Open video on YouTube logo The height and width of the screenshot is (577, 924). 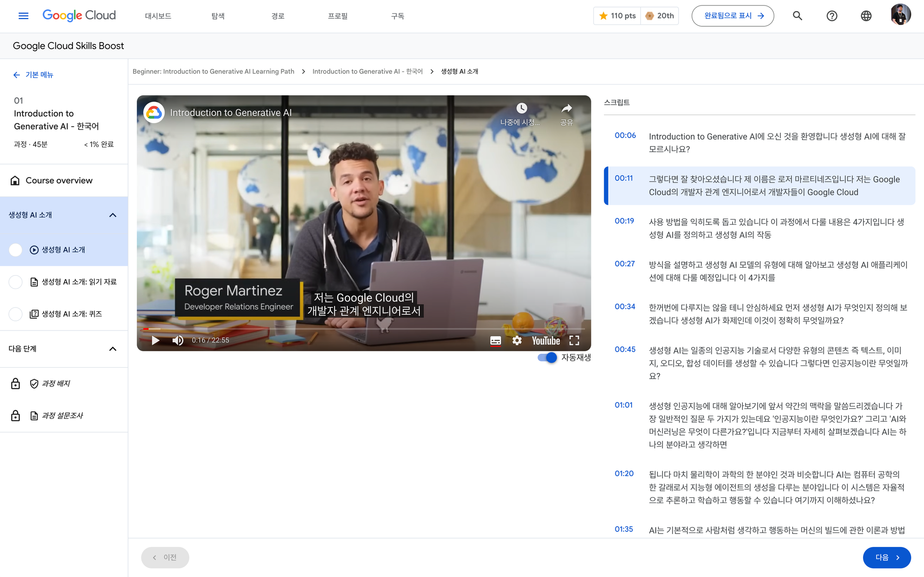546,341
